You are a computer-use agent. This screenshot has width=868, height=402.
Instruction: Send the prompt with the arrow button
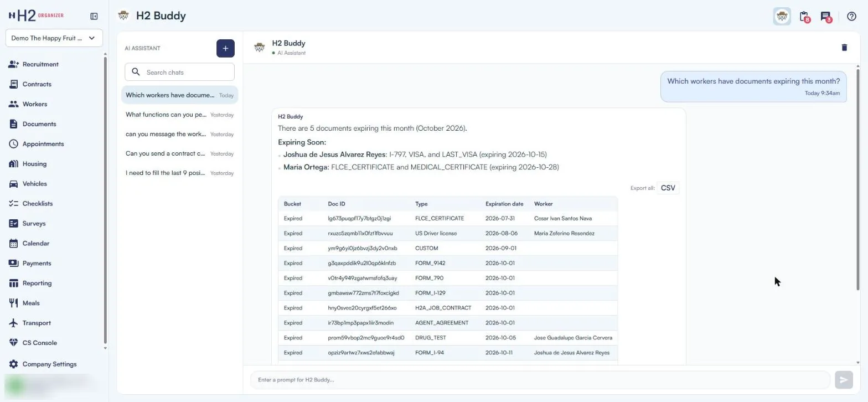pyautogui.click(x=844, y=380)
